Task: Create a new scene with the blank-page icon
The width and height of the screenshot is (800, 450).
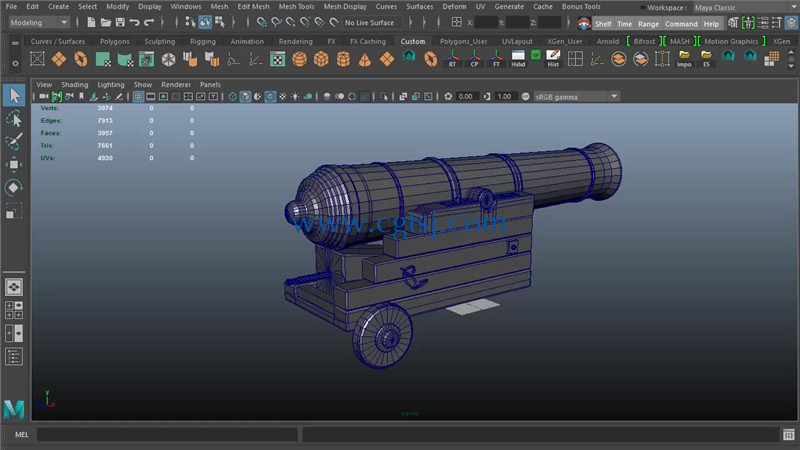Action: (91, 22)
